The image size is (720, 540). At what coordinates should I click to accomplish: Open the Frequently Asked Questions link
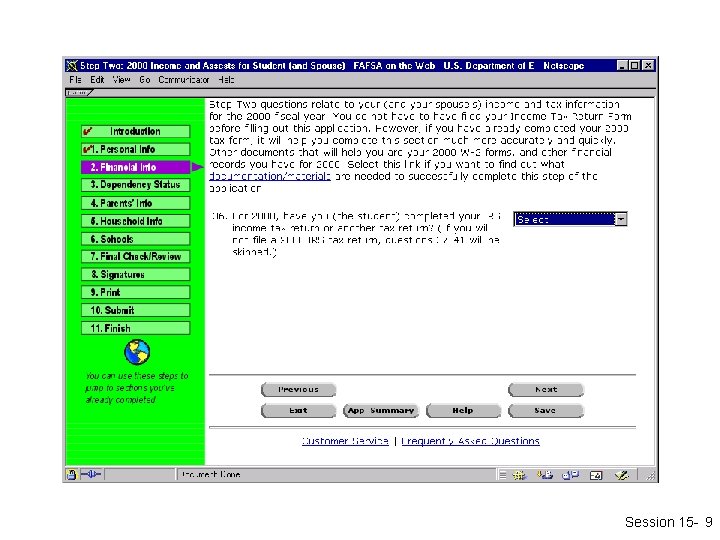471,441
